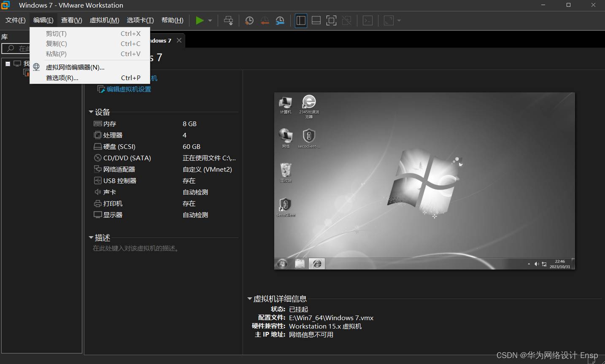Screen dimensions: 605x364
Task: Click the stretch guest display icon
Action: click(x=389, y=20)
